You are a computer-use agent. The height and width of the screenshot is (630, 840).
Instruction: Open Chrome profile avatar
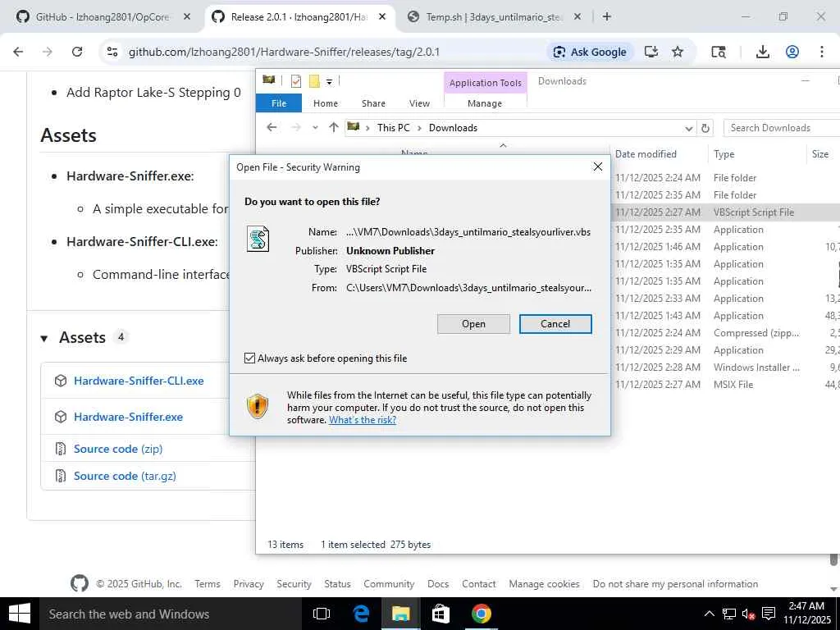click(x=792, y=52)
